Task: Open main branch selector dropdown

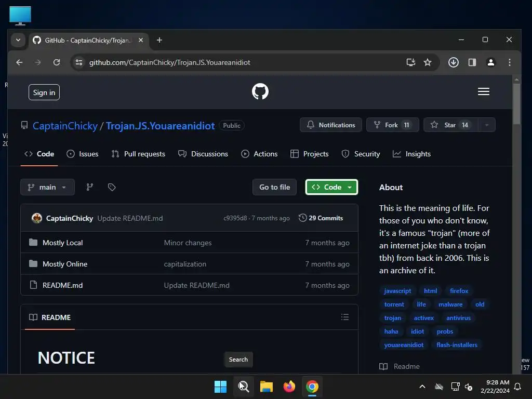Action: pyautogui.click(x=47, y=187)
